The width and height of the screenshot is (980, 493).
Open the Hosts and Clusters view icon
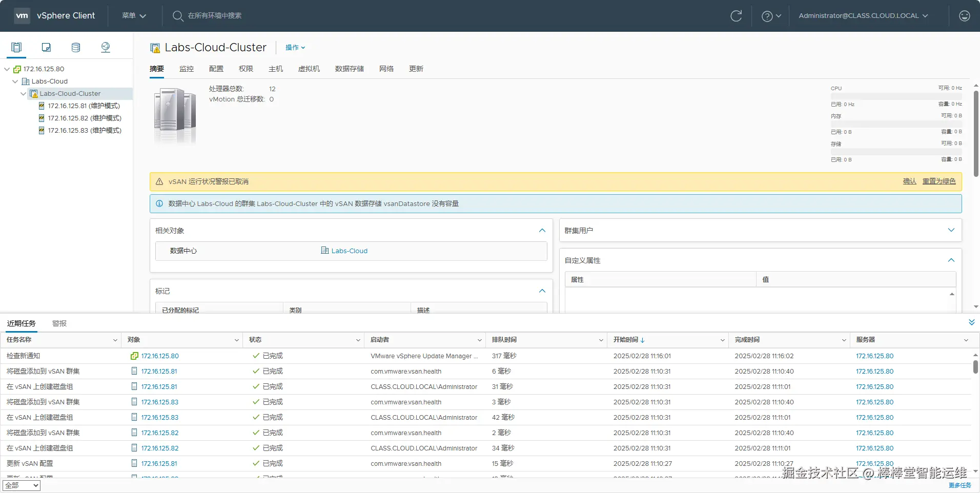(x=16, y=47)
